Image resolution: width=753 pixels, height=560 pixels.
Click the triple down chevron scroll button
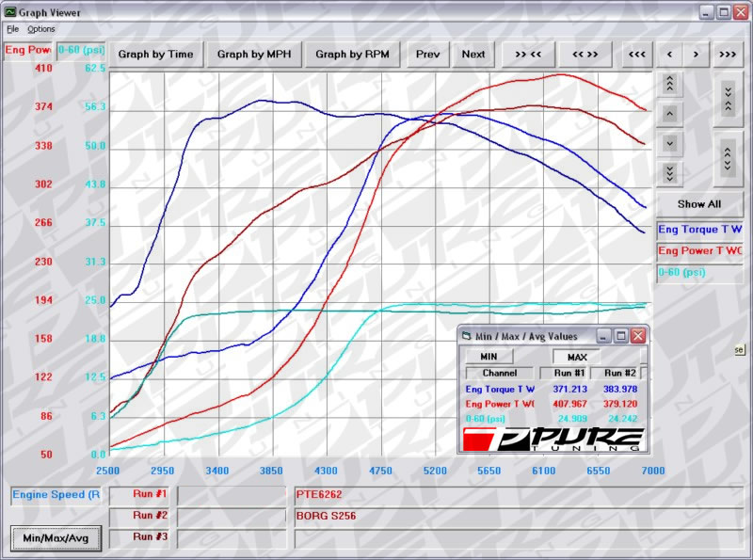[669, 172]
